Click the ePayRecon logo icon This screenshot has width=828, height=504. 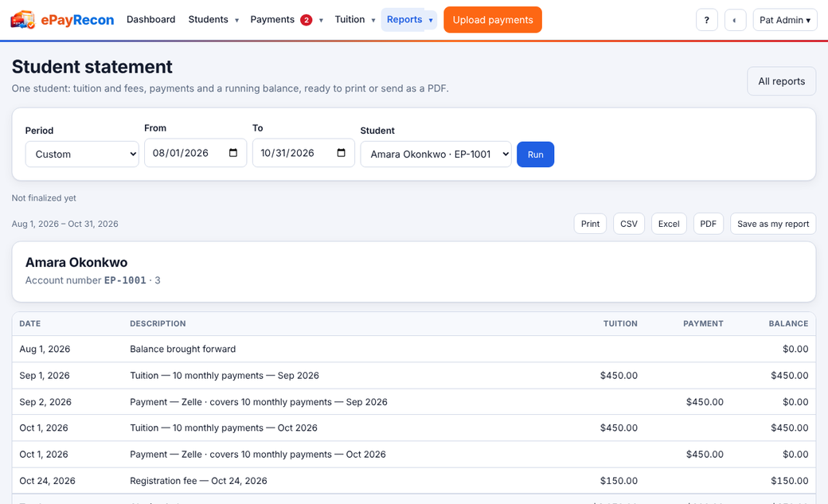23,20
